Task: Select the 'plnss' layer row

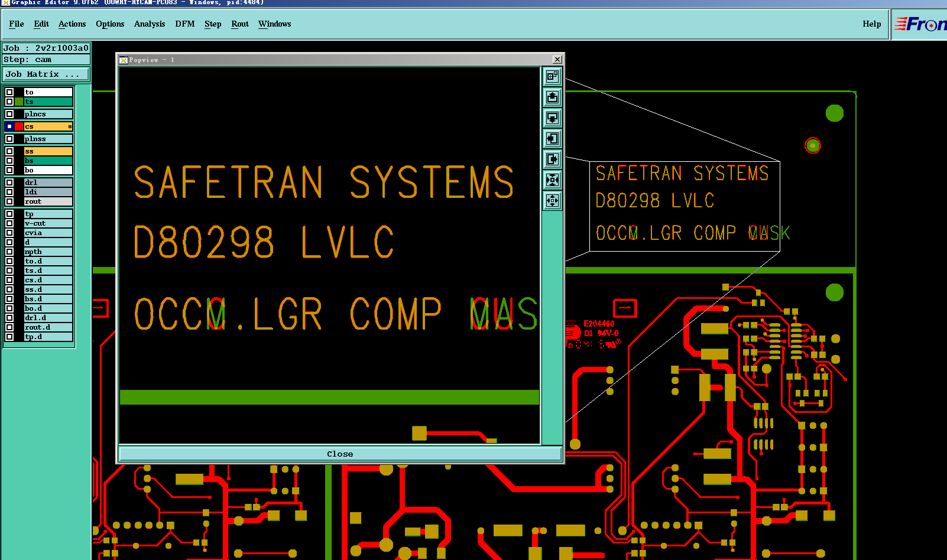Action: coord(48,139)
